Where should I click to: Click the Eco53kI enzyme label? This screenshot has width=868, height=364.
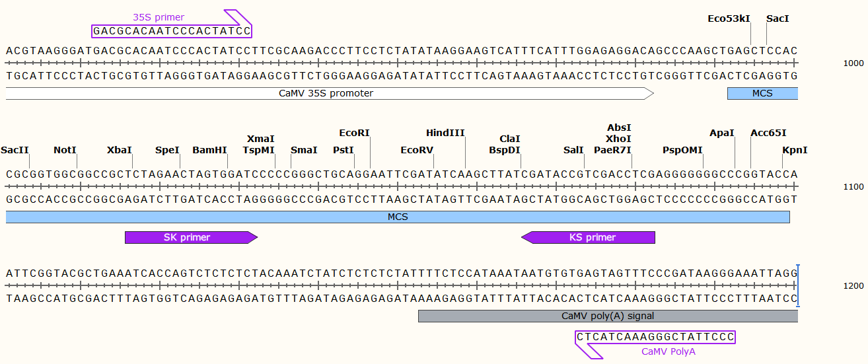point(729,18)
